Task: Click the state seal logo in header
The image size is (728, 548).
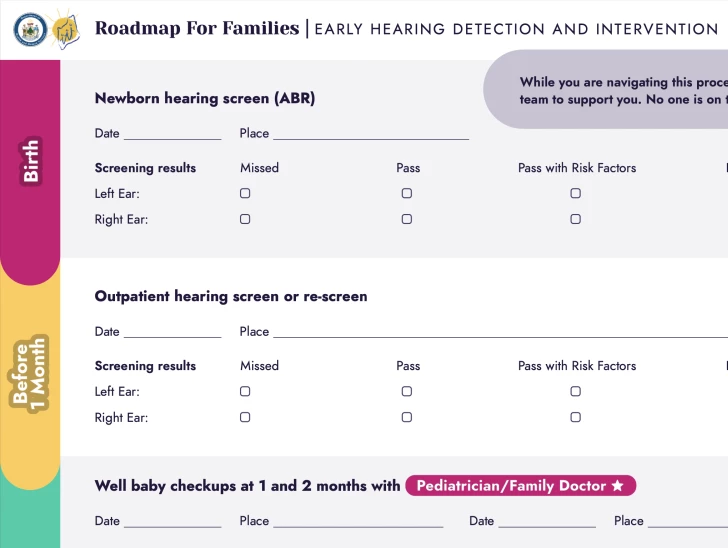Action: pyautogui.click(x=30, y=29)
